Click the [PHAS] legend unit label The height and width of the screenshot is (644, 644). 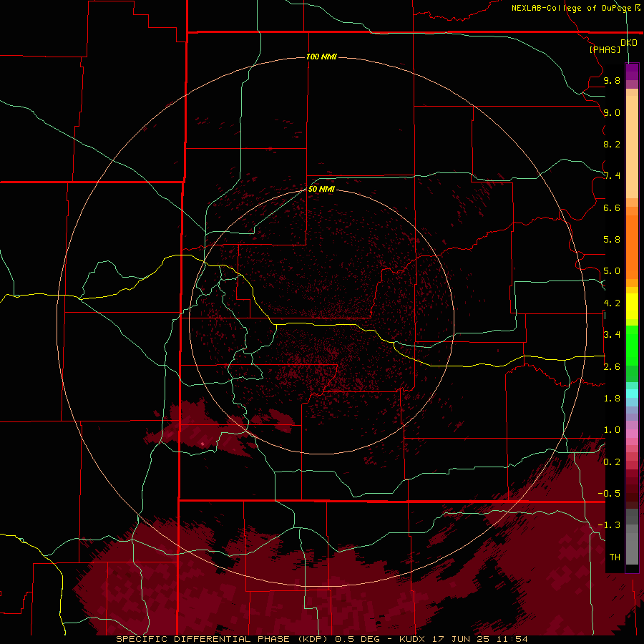[605, 49]
